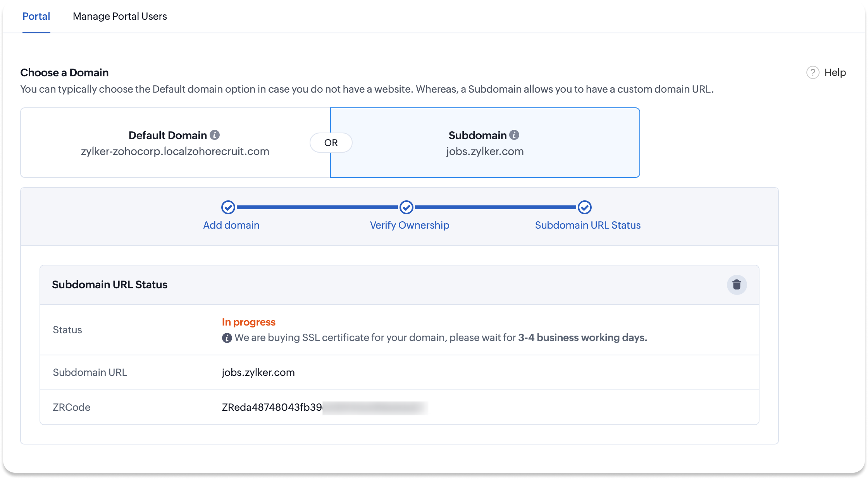Screen dimensions: 868x479
Task: Click the OR separator pill
Action: (331, 143)
